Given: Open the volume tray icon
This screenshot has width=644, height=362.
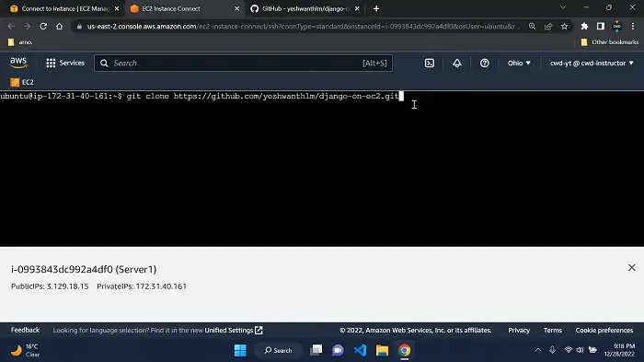Looking at the screenshot, I should coord(580,350).
